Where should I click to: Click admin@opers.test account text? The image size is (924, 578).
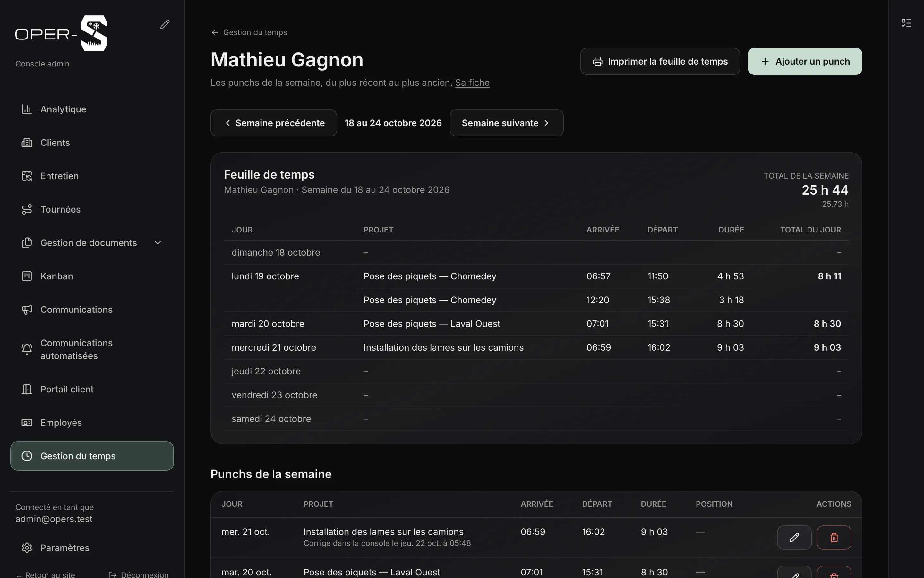click(x=54, y=519)
